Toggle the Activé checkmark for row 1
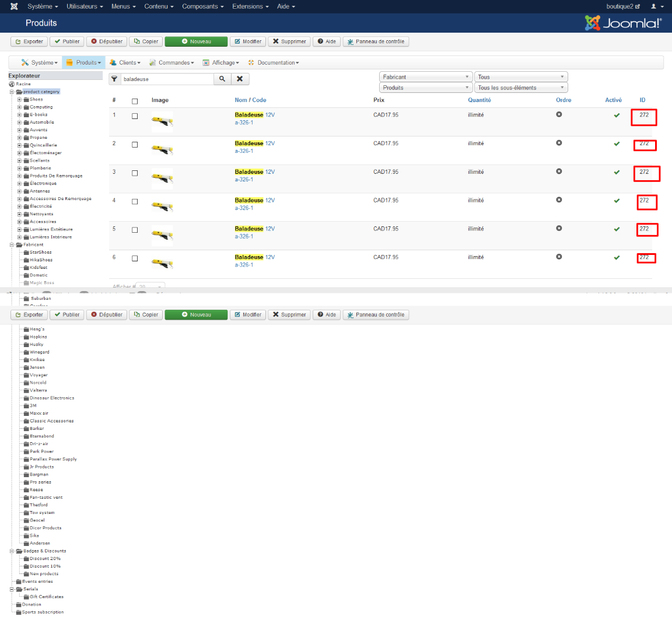 click(x=617, y=116)
